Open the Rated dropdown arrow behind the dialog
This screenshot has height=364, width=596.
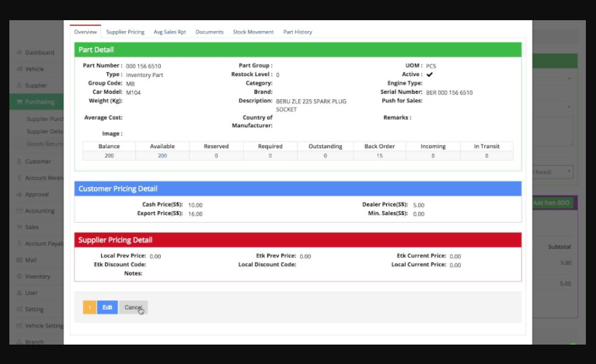point(569,172)
